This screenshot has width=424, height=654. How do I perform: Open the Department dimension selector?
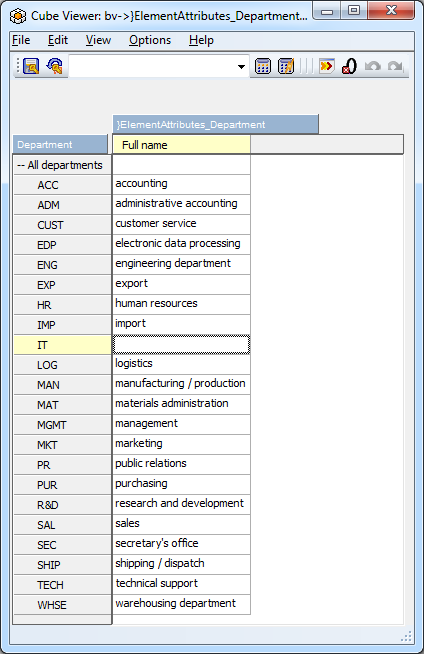pyautogui.click(x=60, y=145)
